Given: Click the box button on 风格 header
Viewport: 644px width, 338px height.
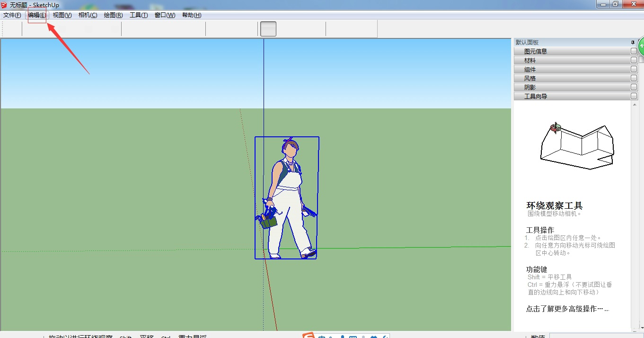Looking at the screenshot, I should (634, 78).
